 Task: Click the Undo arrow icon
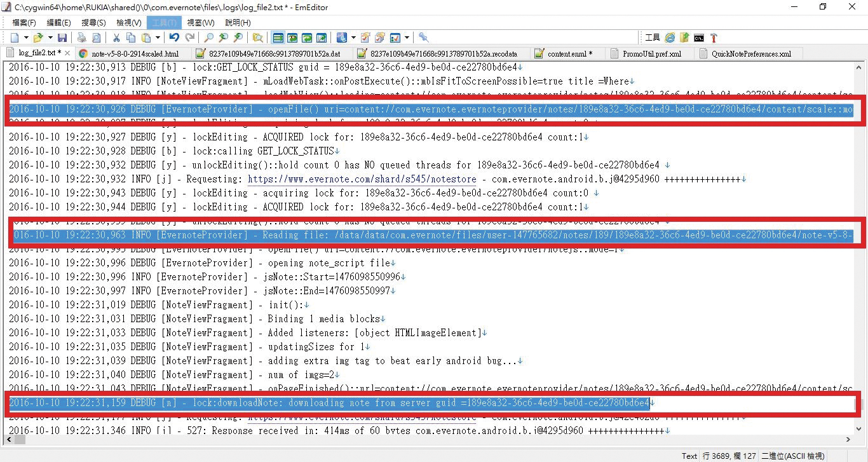click(174, 37)
